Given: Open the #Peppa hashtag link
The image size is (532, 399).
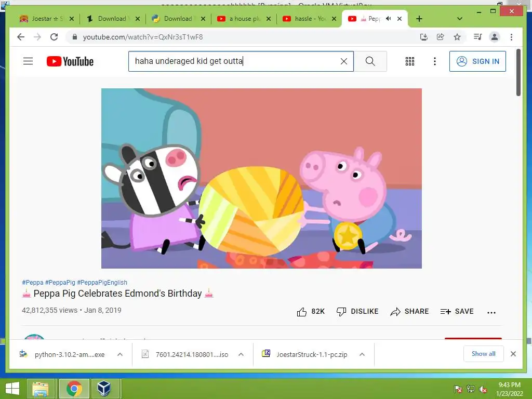Looking at the screenshot, I should click(33, 282).
